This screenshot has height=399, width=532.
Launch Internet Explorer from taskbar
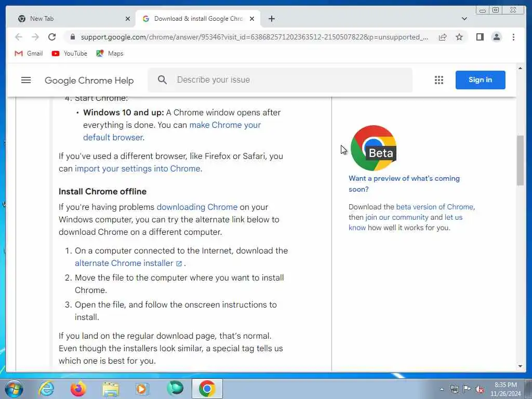46,389
